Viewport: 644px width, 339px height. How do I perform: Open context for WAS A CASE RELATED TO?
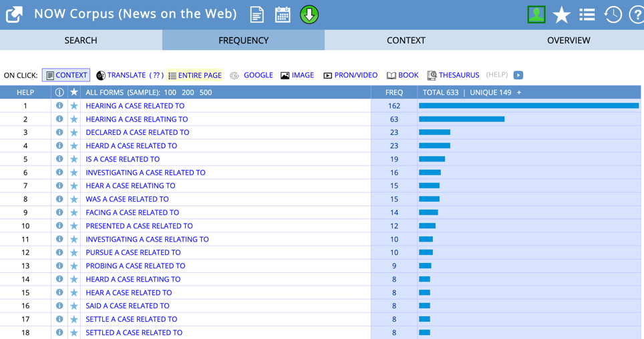coord(127,199)
